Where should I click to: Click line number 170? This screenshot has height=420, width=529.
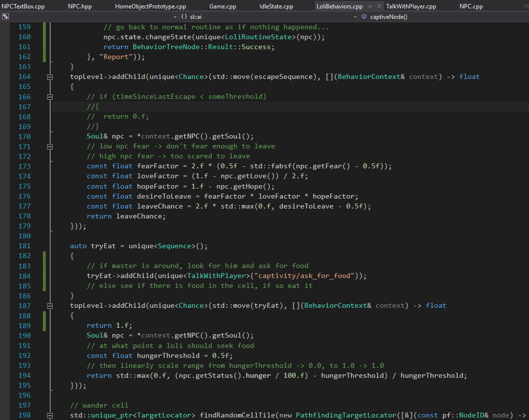(24, 137)
